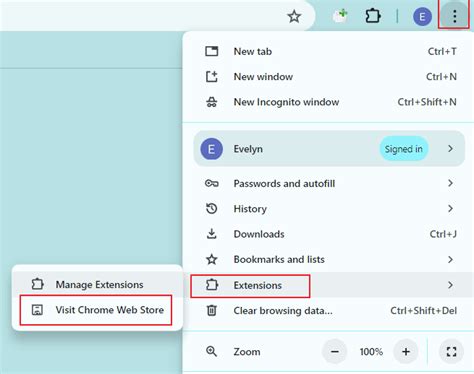Click the Signed in badge

(404, 149)
